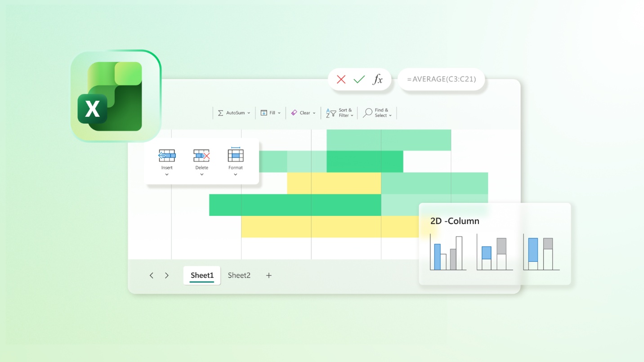The image size is (644, 362).
Task: Click the Clear eraser icon
Action: [294, 113]
